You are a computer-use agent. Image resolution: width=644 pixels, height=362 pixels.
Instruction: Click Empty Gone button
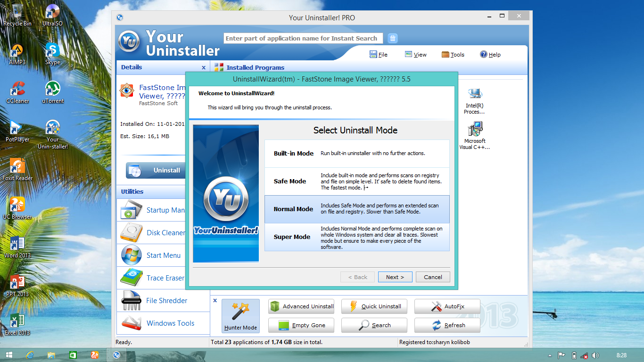[301, 325]
